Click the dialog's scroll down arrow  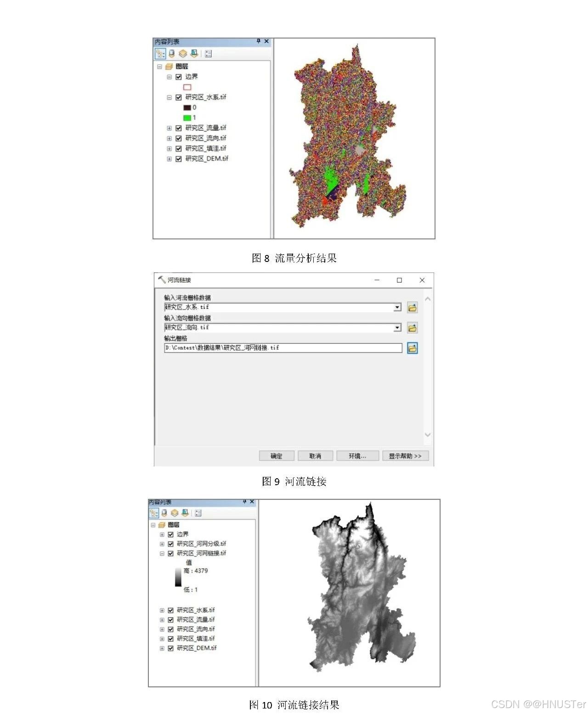click(x=428, y=435)
